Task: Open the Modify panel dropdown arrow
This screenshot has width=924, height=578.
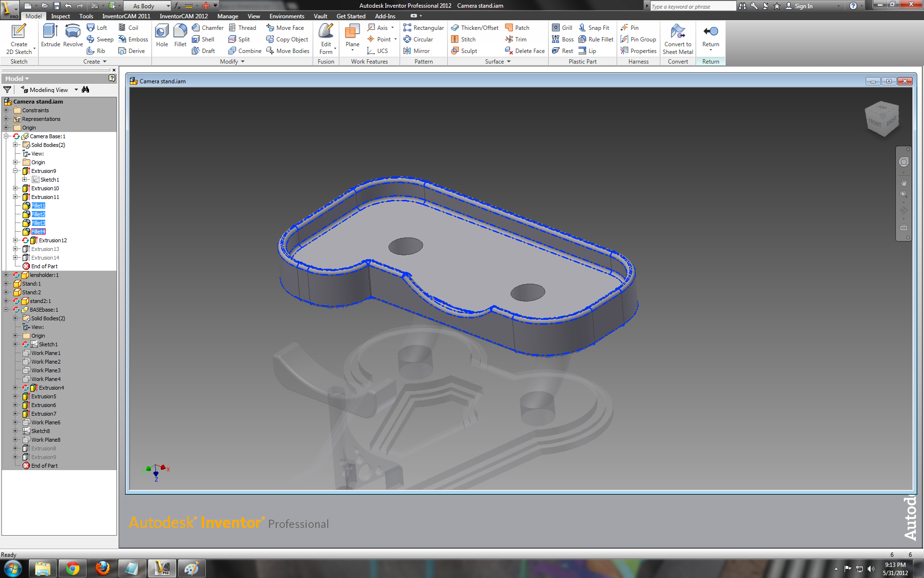Action: [243, 62]
